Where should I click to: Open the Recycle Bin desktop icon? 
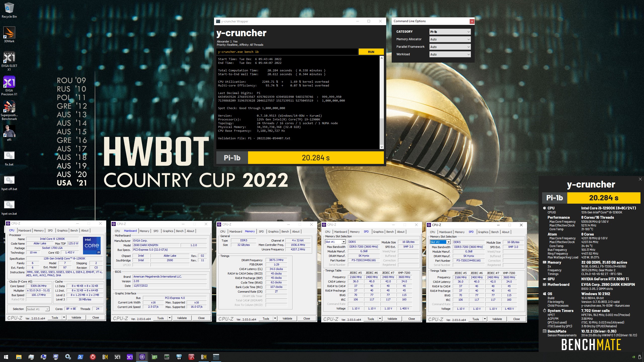point(9,11)
